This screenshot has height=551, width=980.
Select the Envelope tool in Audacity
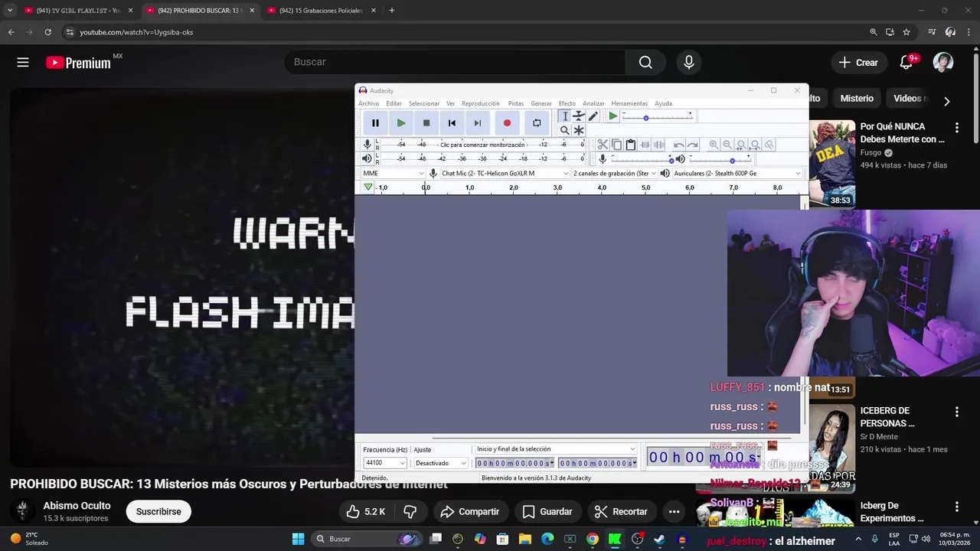[x=579, y=116]
